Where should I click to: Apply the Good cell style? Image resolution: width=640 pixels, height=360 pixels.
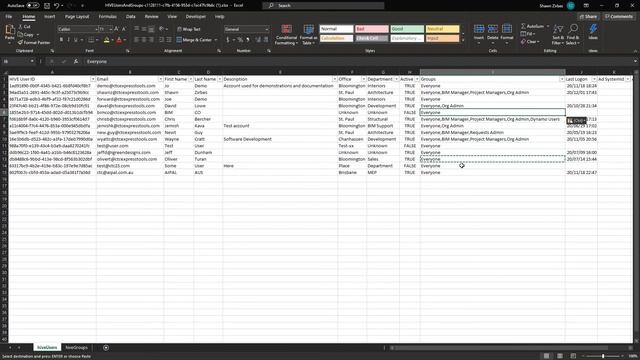coord(407,29)
